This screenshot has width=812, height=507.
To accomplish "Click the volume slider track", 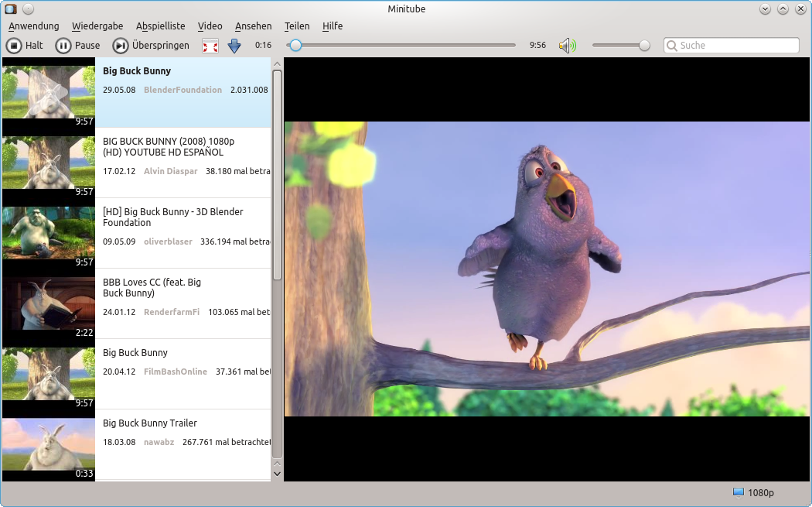I will click(619, 46).
